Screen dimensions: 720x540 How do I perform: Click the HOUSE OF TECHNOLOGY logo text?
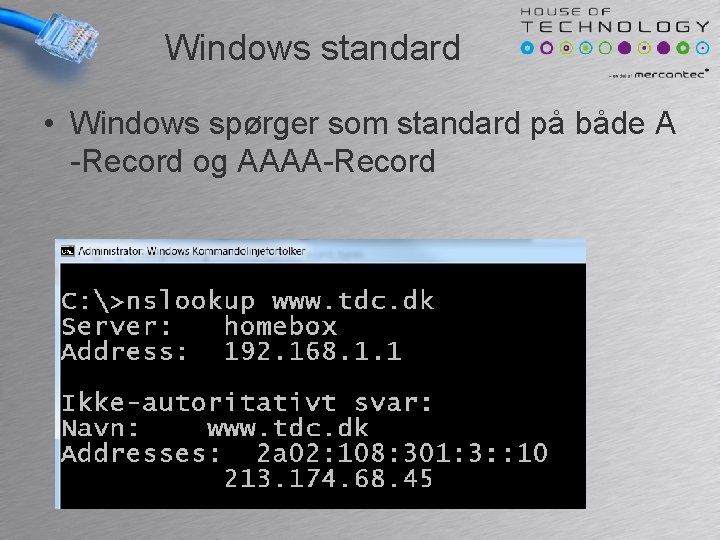(x=615, y=21)
